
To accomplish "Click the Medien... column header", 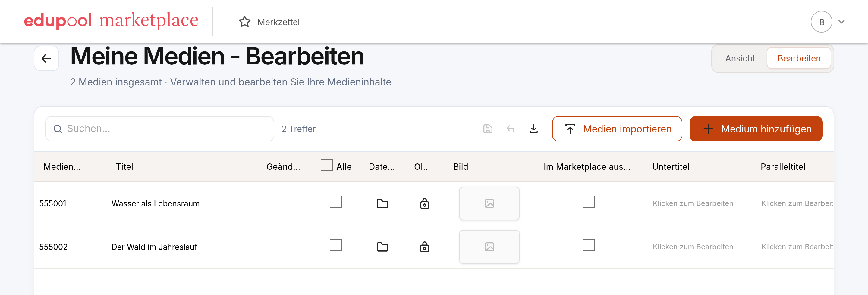I will 62,167.
